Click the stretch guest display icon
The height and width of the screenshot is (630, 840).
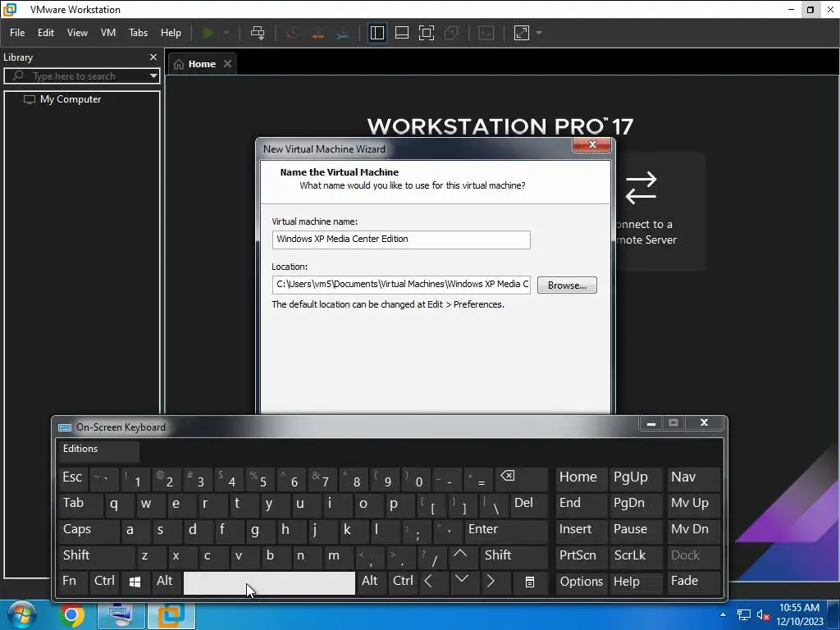[x=521, y=33]
